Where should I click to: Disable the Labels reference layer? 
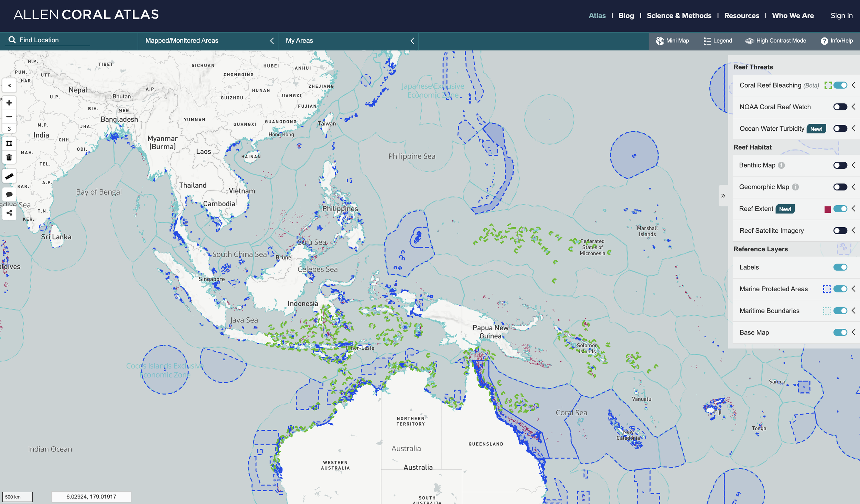[x=840, y=267]
